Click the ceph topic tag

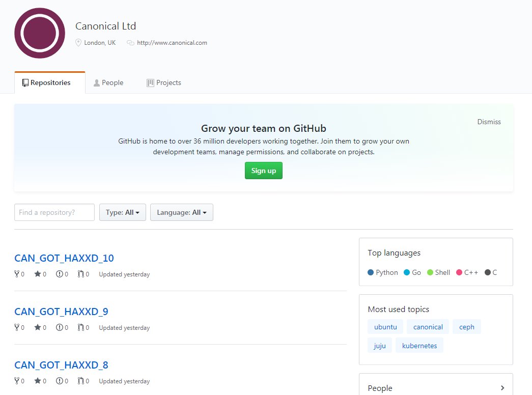(466, 327)
